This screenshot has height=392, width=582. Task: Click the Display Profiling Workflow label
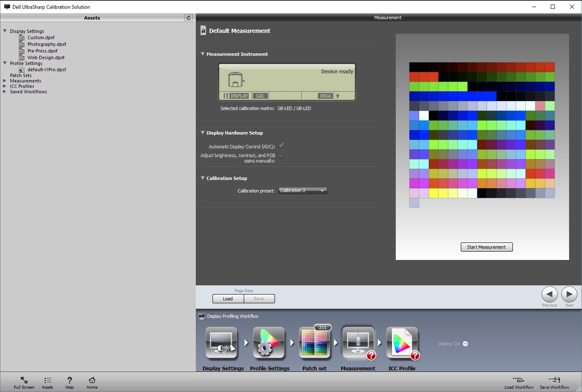tap(233, 316)
